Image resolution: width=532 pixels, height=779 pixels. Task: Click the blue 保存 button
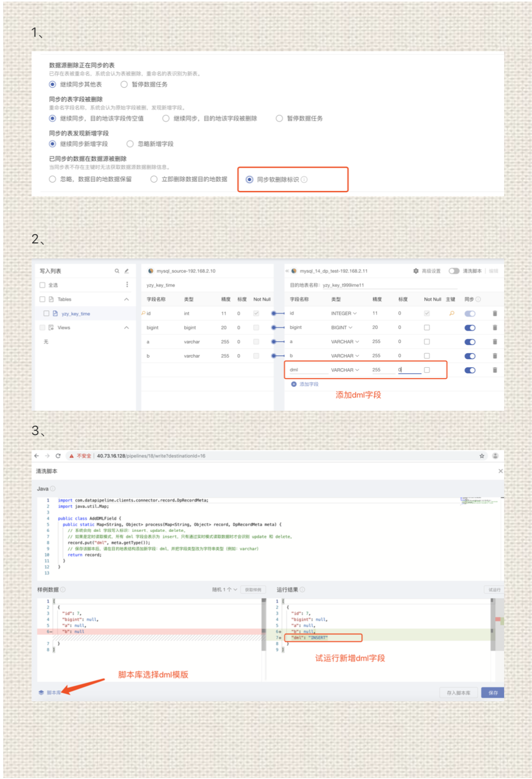coord(493,693)
